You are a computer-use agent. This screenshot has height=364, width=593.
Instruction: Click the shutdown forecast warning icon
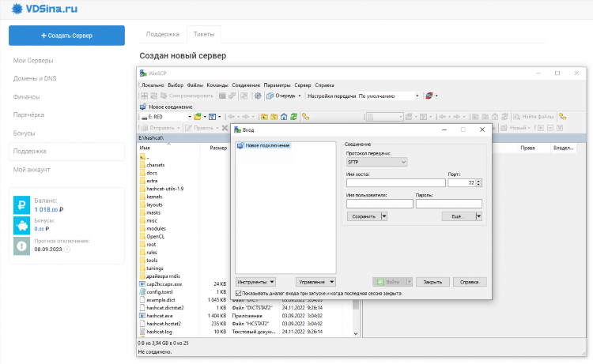(x=21, y=246)
